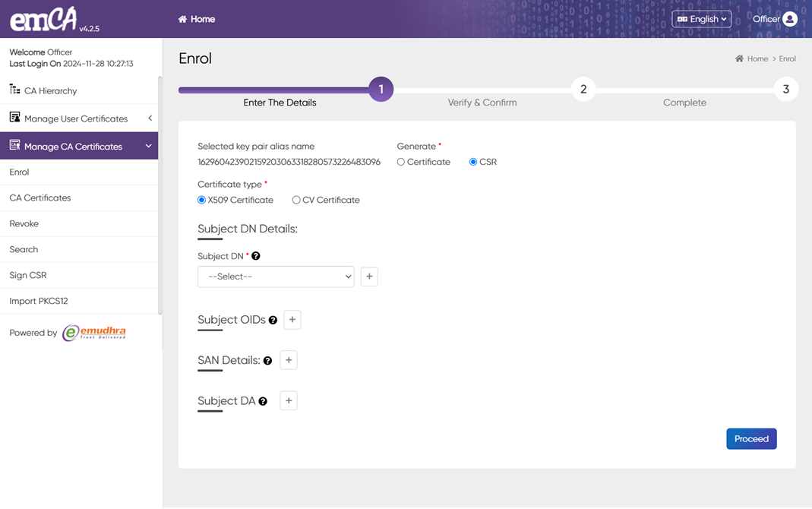Screen dimensions: 812x509
Task: Click step 2 Verify & Confirm marker
Action: pyautogui.click(x=583, y=90)
